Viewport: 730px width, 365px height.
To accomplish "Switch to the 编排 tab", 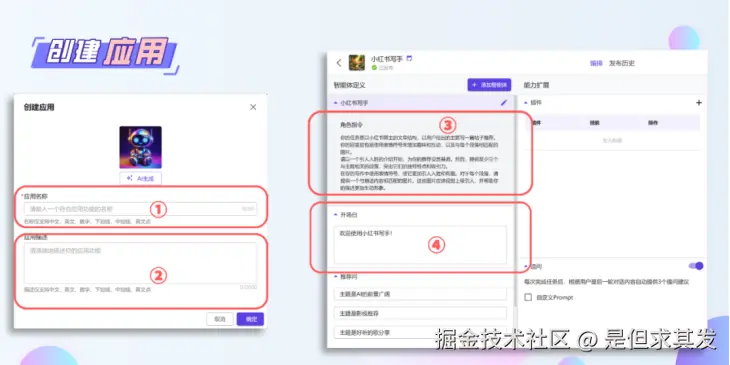I will 596,63.
